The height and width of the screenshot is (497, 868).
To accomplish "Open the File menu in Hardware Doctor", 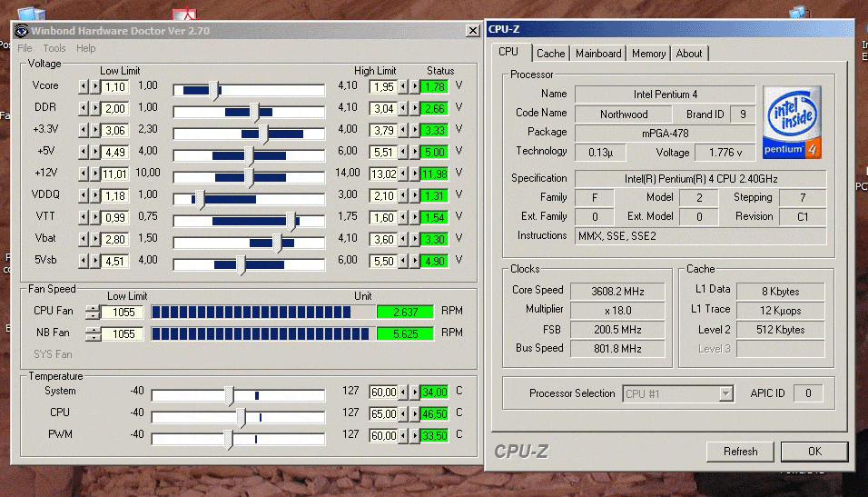I will click(x=25, y=48).
